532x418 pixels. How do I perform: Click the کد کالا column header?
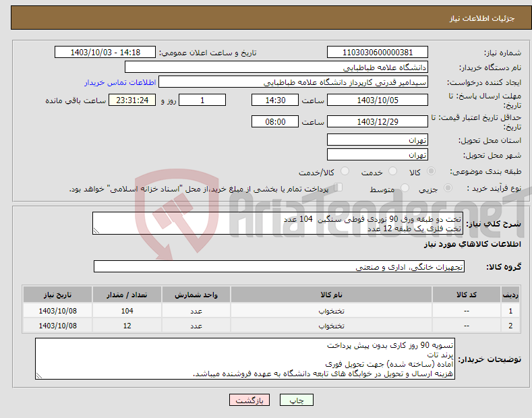click(467, 295)
